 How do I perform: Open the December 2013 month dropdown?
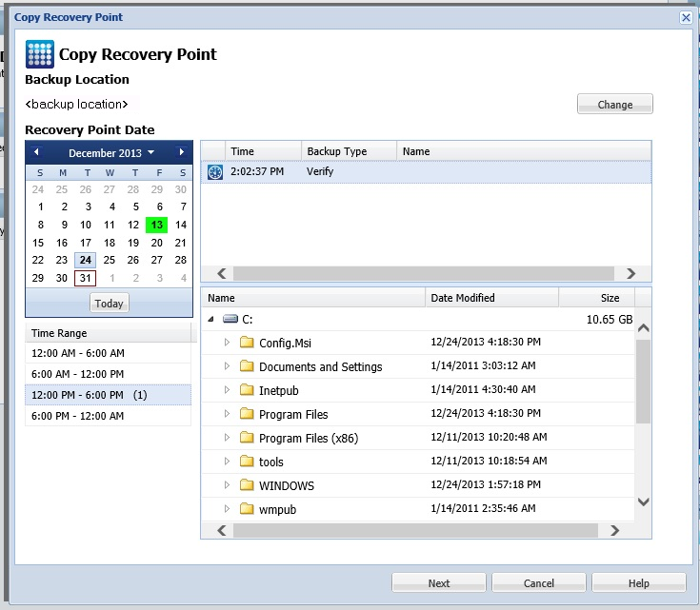150,153
